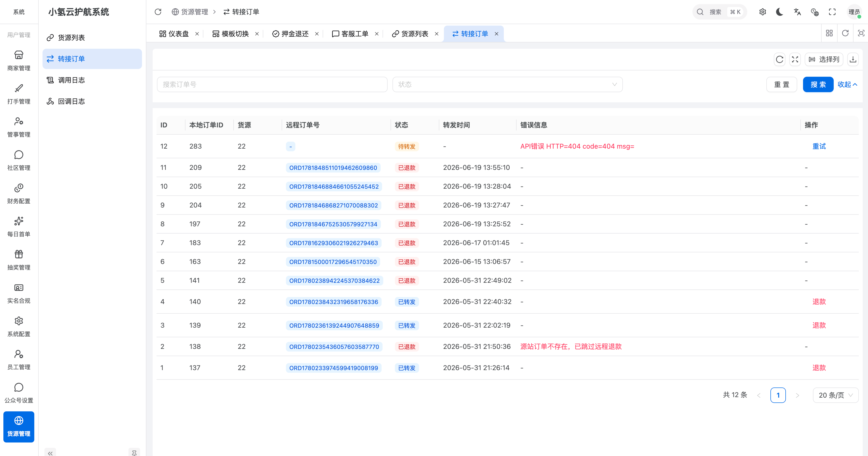Image resolution: width=868 pixels, height=456 pixels.
Task: Collapse the sidebar with the double-chevron icon
Action: tap(50, 453)
